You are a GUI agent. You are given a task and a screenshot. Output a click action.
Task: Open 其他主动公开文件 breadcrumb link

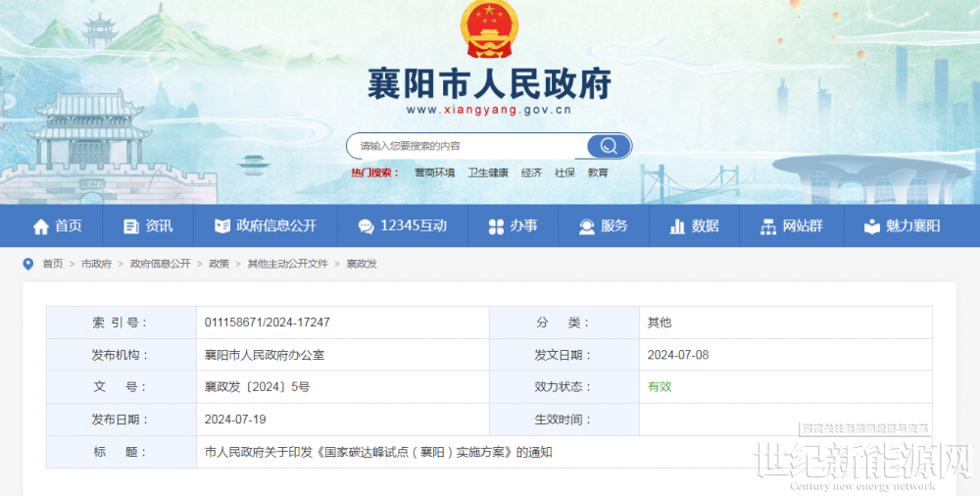(x=287, y=264)
